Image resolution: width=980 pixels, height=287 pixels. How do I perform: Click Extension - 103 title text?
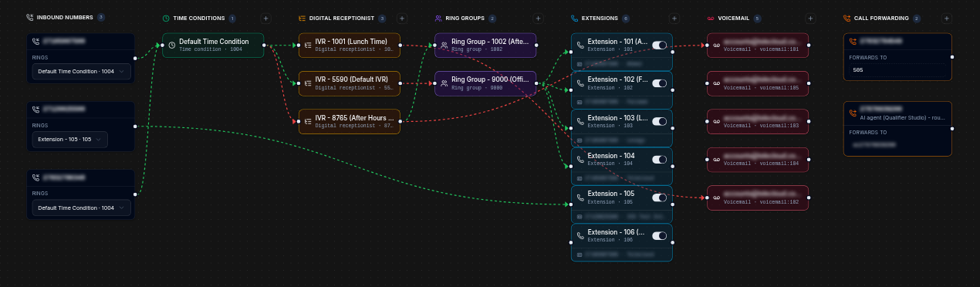point(617,117)
